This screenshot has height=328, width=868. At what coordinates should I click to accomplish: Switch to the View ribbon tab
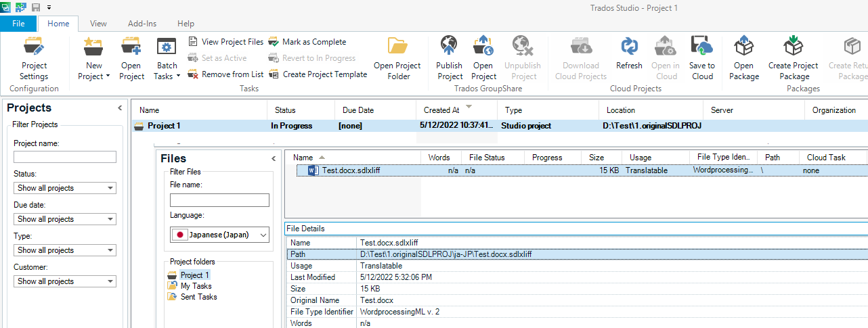point(98,24)
